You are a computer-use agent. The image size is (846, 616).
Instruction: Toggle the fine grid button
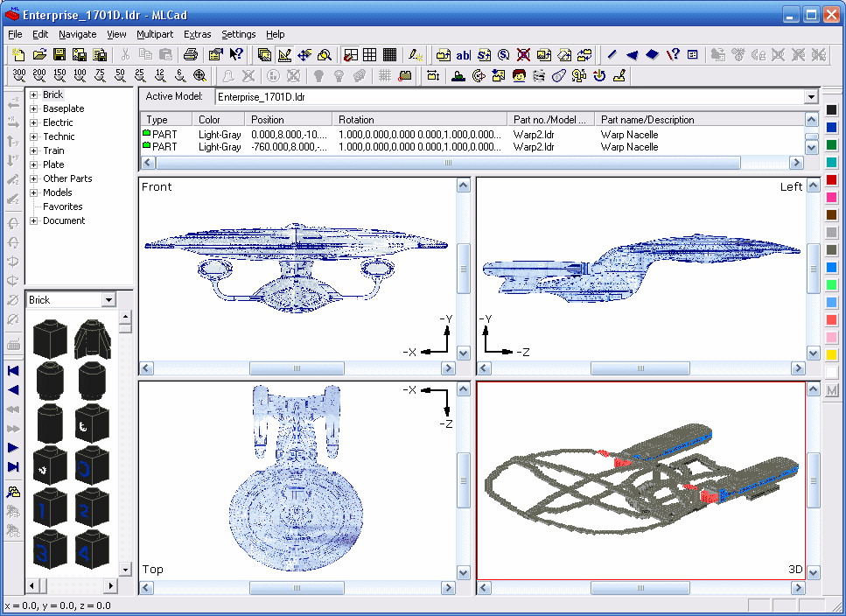[x=389, y=54]
